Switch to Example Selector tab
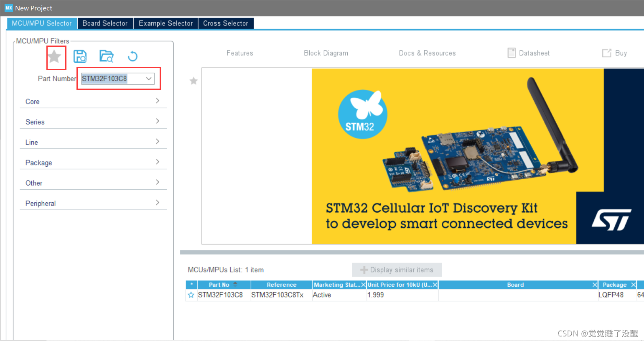The width and height of the screenshot is (644, 341). (165, 23)
